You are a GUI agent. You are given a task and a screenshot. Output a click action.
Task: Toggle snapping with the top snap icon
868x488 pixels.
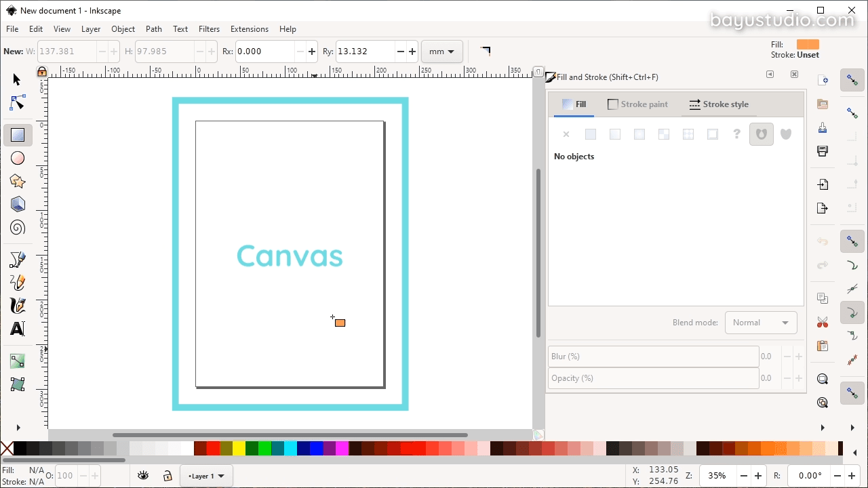(852, 80)
